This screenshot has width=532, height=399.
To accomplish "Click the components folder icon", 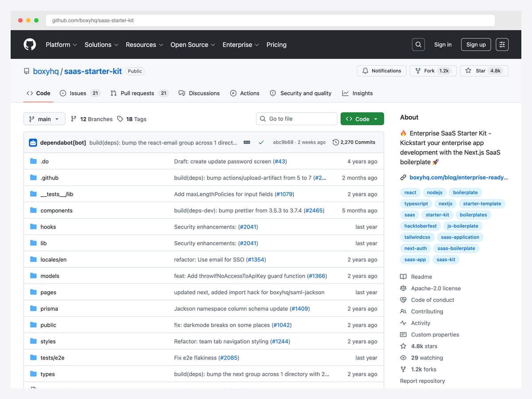I will [x=33, y=211].
